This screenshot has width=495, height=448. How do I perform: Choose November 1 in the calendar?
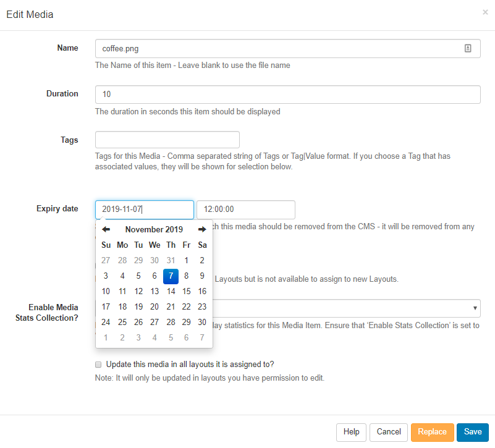pyautogui.click(x=186, y=260)
